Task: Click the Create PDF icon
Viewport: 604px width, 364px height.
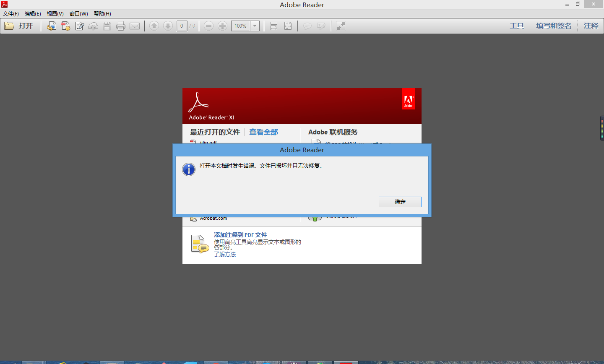Action: pyautogui.click(x=65, y=26)
